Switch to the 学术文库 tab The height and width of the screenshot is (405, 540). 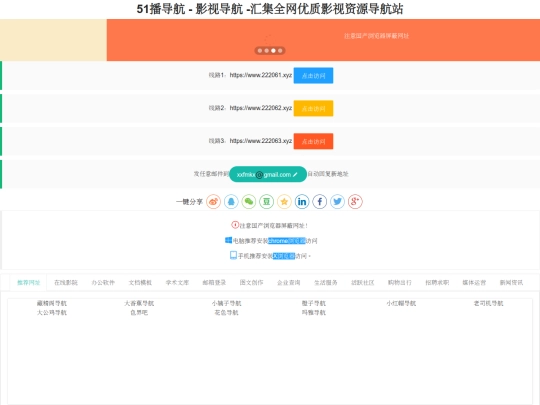click(x=177, y=283)
